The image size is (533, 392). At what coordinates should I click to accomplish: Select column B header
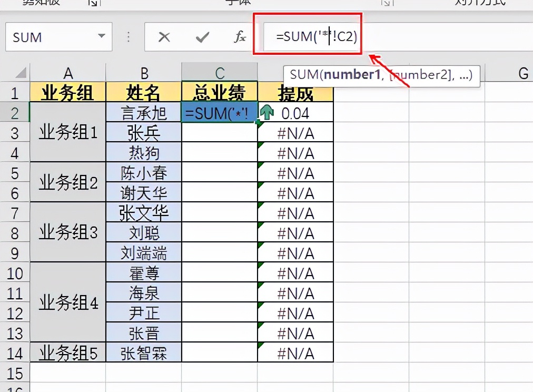pyautogui.click(x=144, y=72)
